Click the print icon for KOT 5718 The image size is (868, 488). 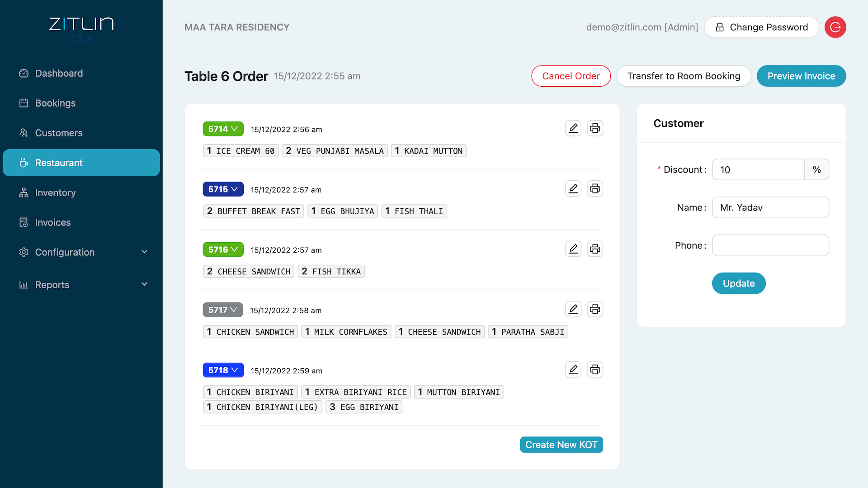[594, 370]
